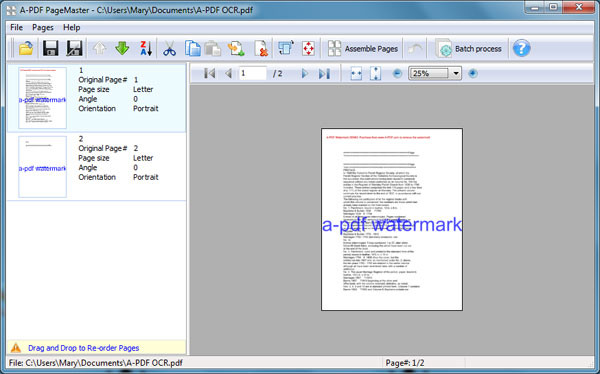Image resolution: width=600 pixels, height=374 pixels.
Task: Click page 1's 'Angle' label
Action: click(x=88, y=99)
